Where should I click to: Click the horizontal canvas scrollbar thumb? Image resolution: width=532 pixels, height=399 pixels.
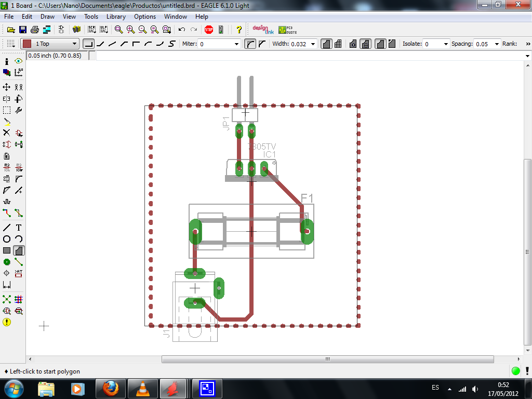[x=327, y=359]
